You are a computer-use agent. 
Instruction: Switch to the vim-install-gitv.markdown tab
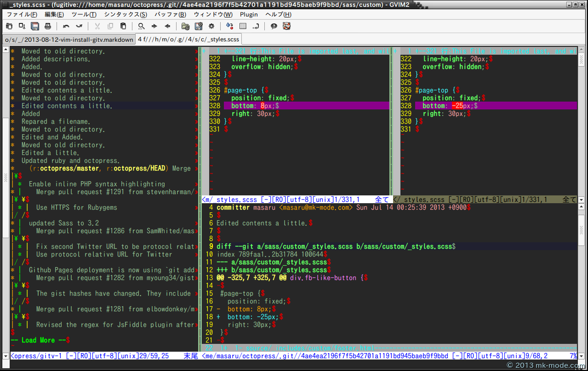coord(69,40)
